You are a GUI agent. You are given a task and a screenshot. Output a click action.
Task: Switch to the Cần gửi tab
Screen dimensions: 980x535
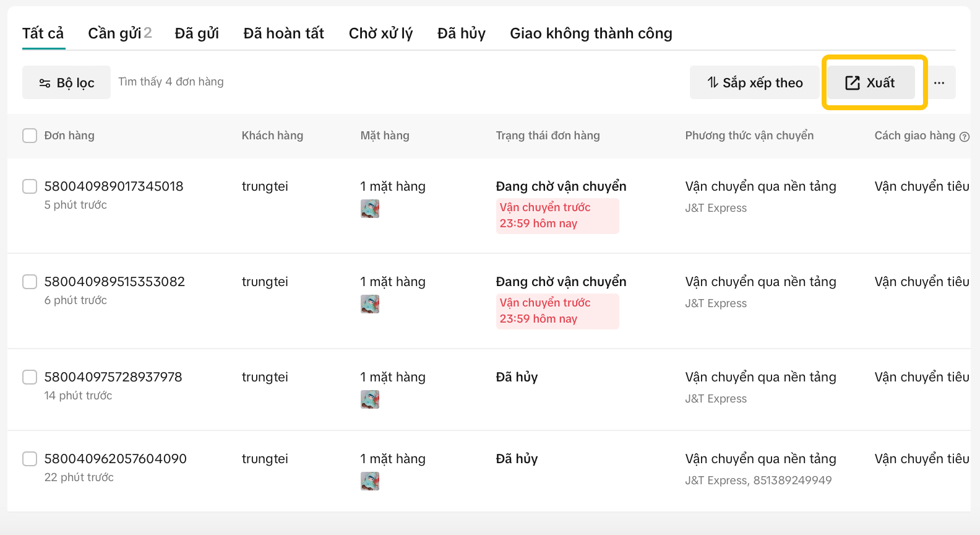click(x=119, y=33)
